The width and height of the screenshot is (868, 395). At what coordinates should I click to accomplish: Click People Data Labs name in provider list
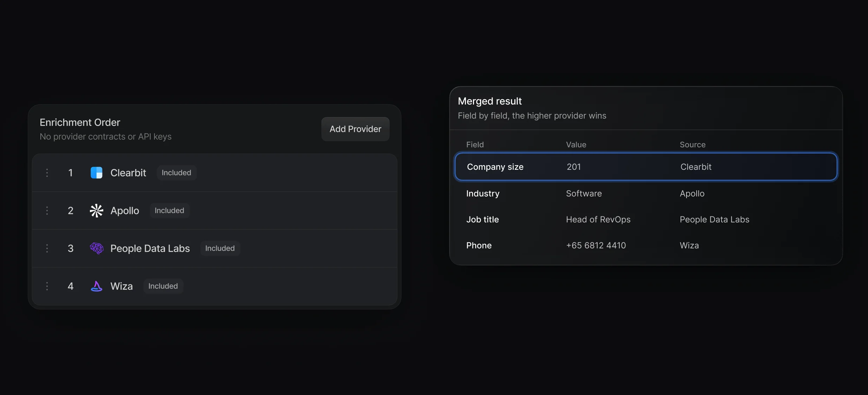(150, 248)
